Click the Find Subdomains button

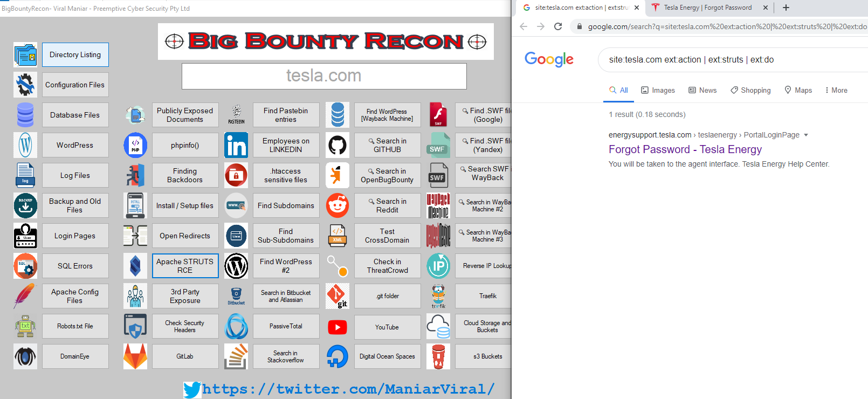click(286, 205)
